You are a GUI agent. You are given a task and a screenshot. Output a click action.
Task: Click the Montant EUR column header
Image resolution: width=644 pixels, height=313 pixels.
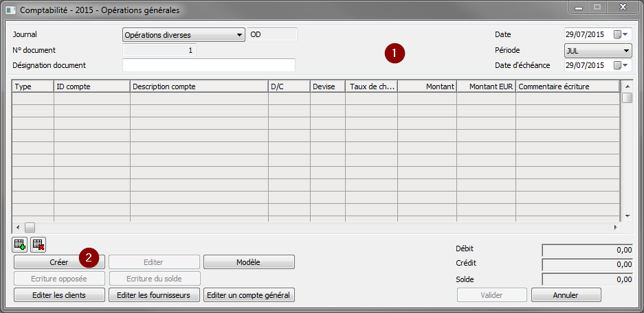click(x=486, y=86)
